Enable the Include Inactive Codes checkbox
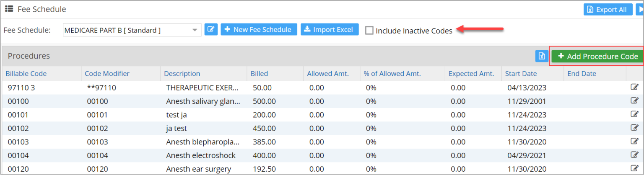Viewport: 644px width, 175px height. click(369, 31)
